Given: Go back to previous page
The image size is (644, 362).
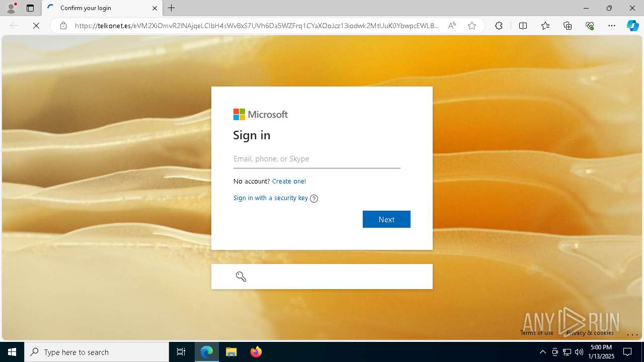Looking at the screenshot, I should tap(14, 26).
